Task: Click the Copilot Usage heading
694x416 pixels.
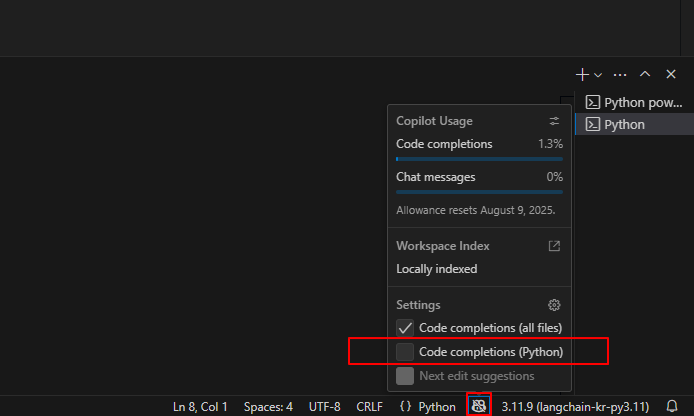Action: pyautogui.click(x=434, y=121)
